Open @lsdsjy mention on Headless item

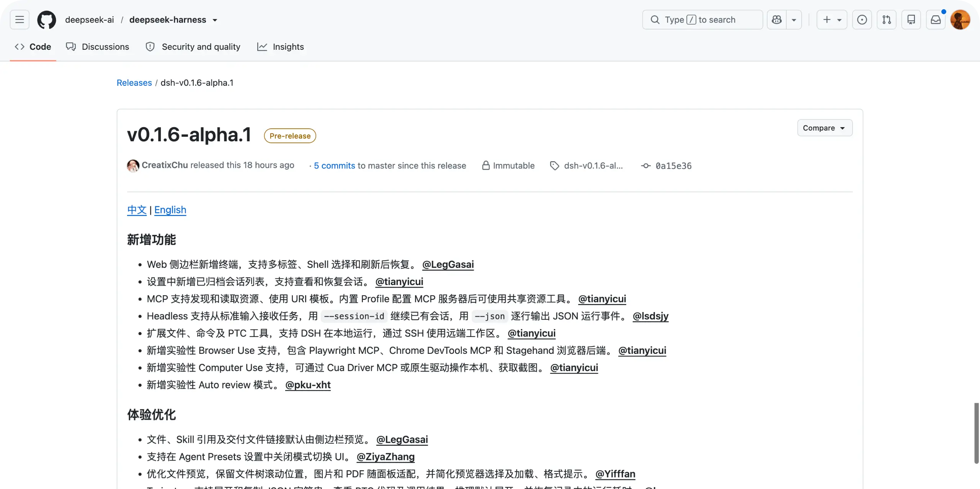tap(651, 316)
